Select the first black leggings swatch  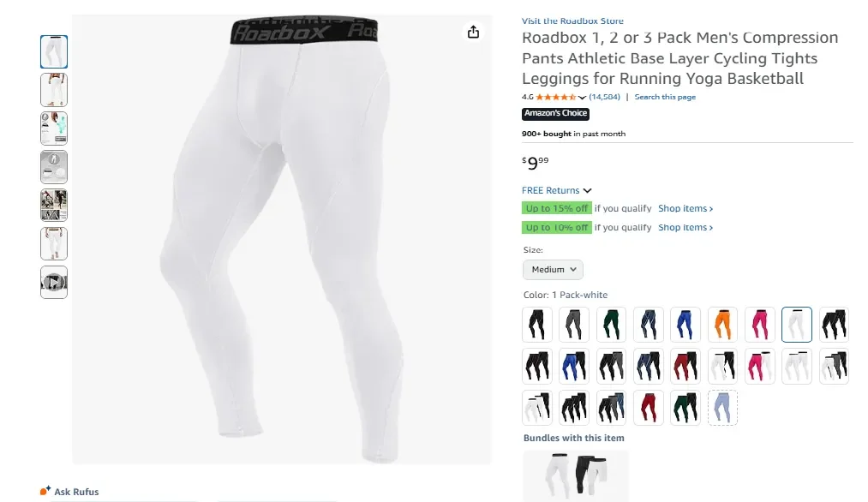tap(537, 325)
